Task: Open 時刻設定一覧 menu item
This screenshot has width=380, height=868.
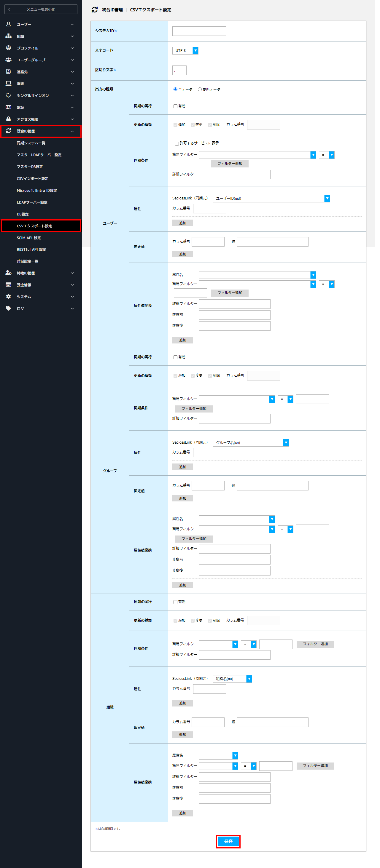Action: (x=28, y=261)
